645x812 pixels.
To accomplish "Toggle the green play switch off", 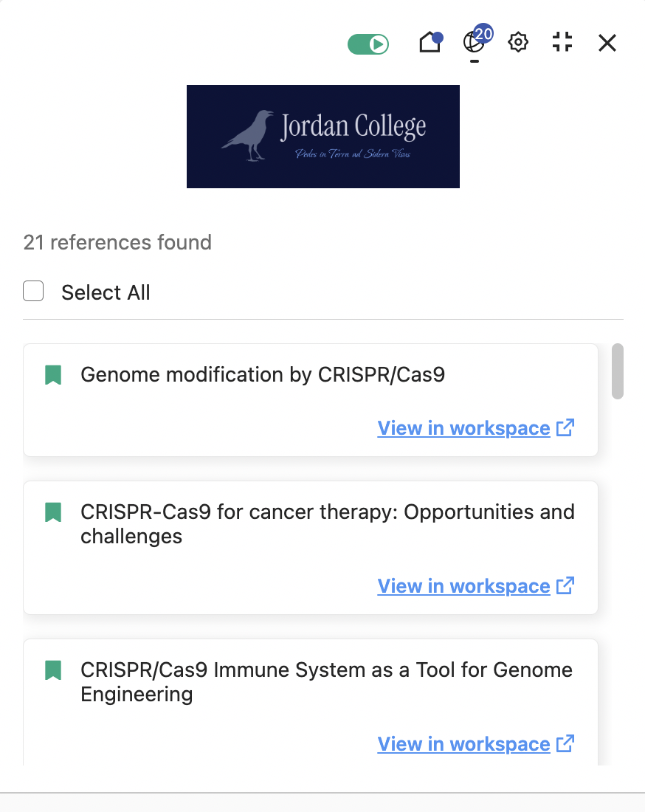I will click(x=368, y=44).
